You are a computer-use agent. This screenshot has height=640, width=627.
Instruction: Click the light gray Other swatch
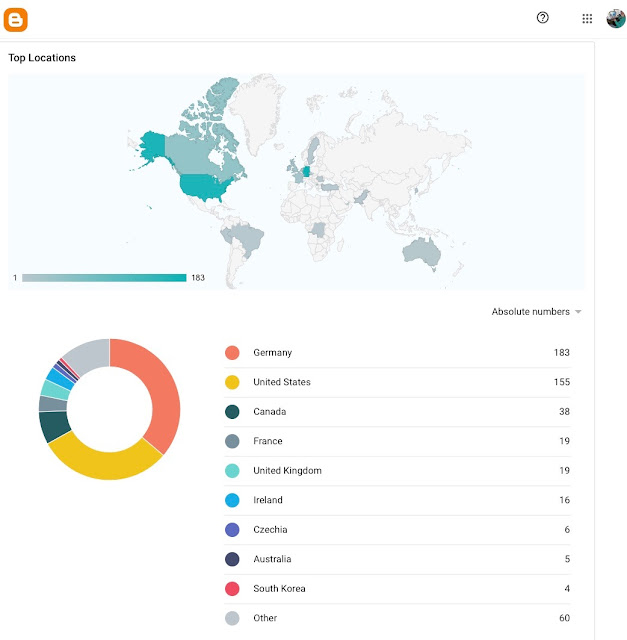pos(232,618)
